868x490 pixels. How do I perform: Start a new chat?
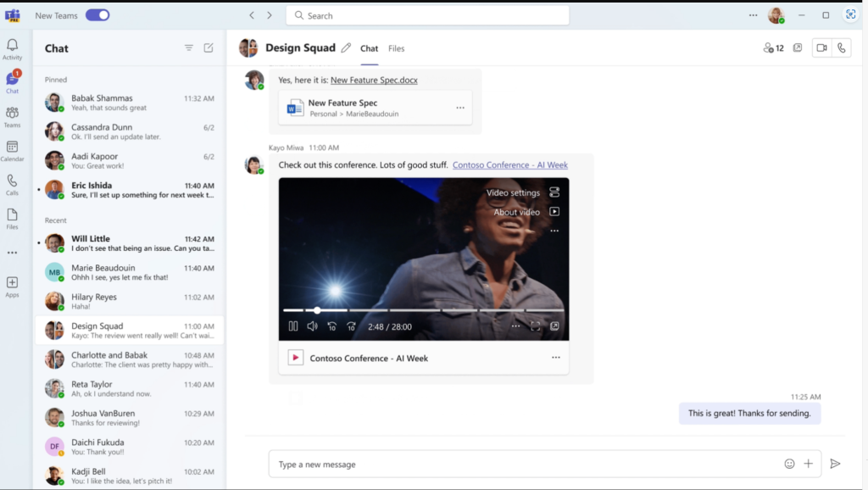point(209,48)
